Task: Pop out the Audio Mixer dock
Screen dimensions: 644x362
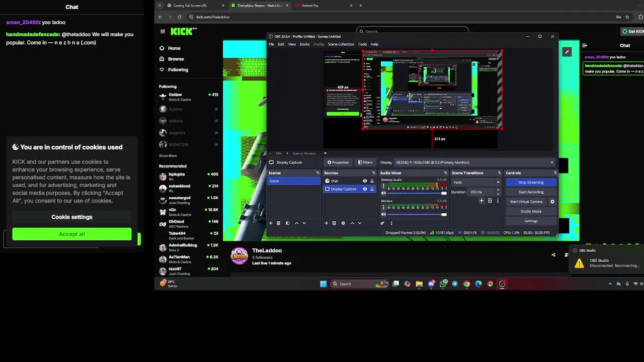Action: (445, 173)
